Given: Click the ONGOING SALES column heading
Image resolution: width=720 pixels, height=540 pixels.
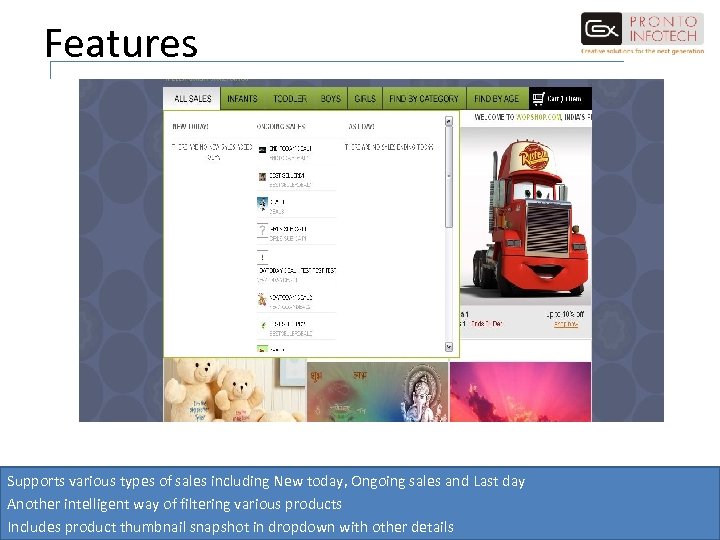Looking at the screenshot, I should [x=281, y=126].
